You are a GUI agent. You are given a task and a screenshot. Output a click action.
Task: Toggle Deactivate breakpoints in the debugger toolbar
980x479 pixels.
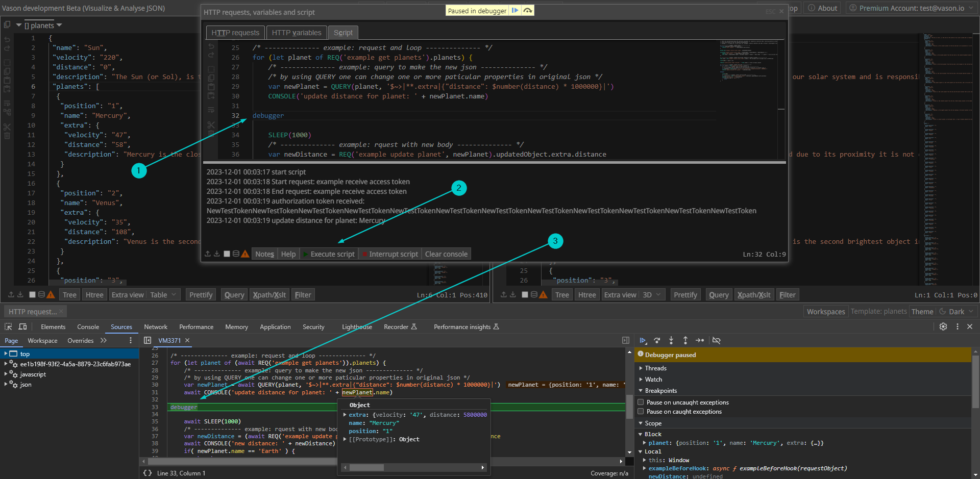717,340
